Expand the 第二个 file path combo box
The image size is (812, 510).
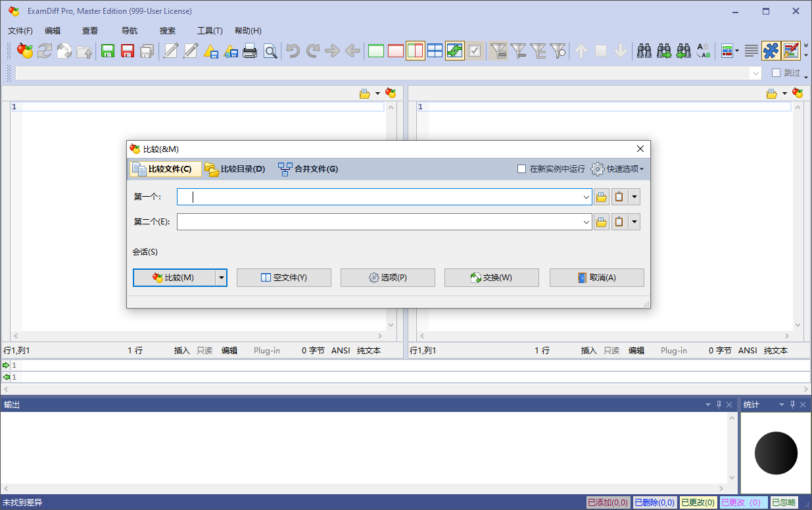click(586, 222)
